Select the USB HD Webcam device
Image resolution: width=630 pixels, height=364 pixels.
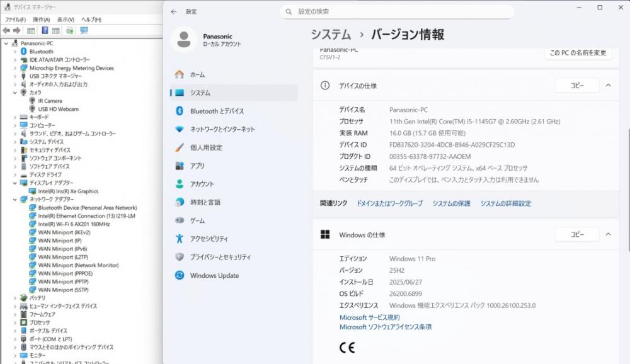pyautogui.click(x=58, y=109)
